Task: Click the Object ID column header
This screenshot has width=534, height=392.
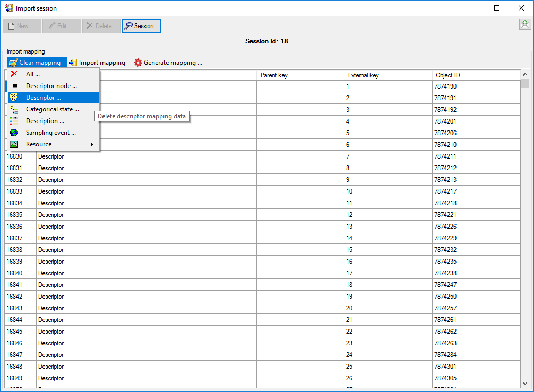Action: pos(447,75)
